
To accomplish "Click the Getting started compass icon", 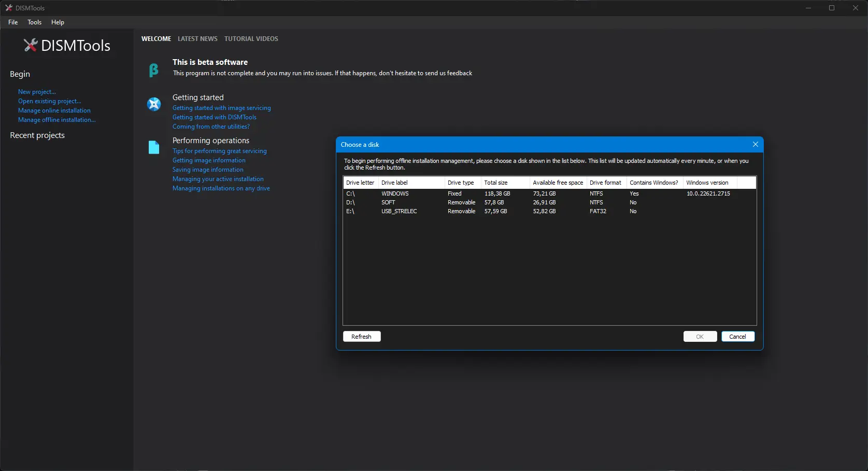I will (154, 104).
